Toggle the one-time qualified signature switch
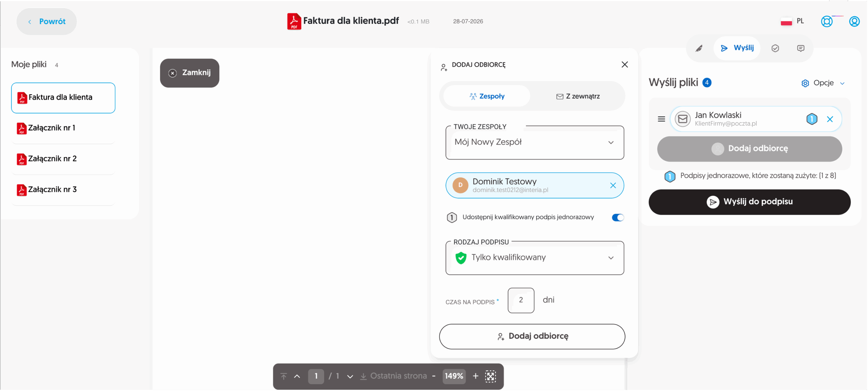 click(x=617, y=218)
